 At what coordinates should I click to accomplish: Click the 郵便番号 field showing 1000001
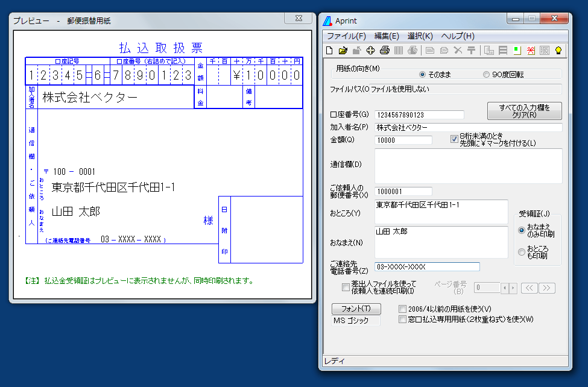pos(403,192)
